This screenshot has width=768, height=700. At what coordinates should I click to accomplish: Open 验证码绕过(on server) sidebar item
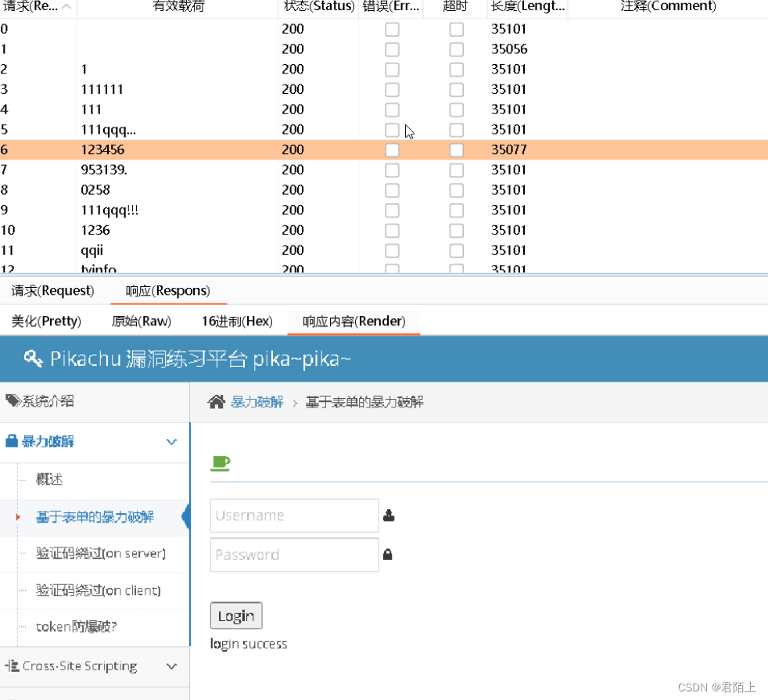[101, 554]
